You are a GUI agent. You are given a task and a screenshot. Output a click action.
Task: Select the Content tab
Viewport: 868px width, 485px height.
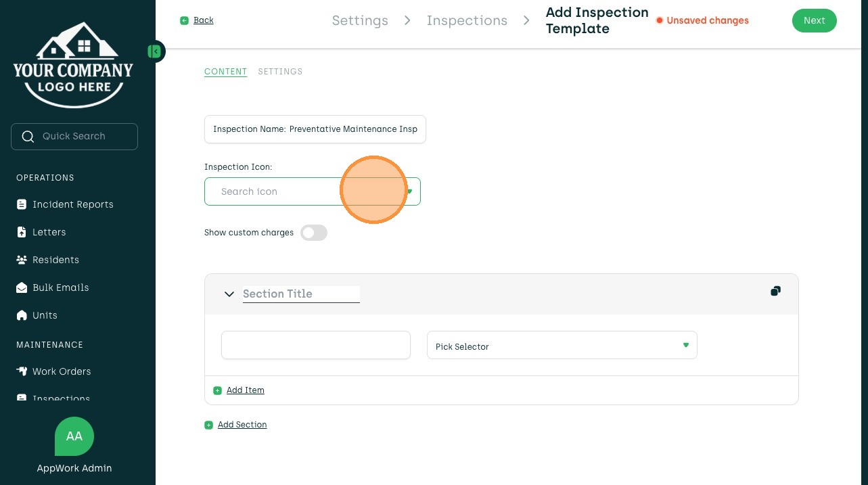(225, 72)
